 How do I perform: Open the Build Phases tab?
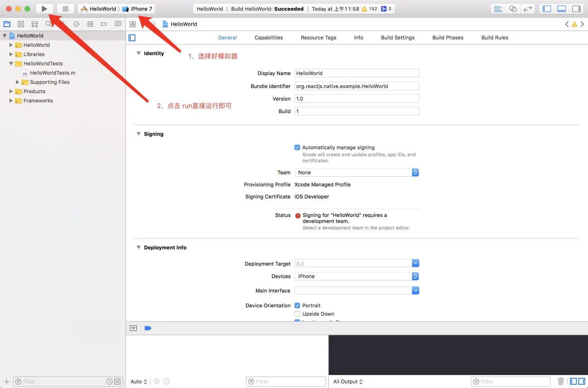pyautogui.click(x=448, y=38)
